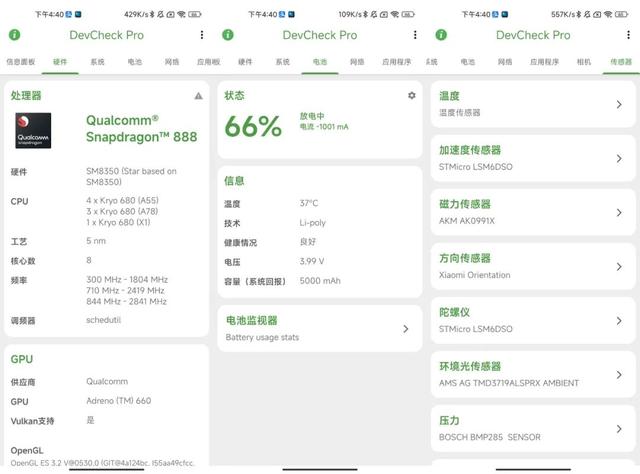
Task: Expand the 加速度传感器 entry chevron
Action: [619, 158]
